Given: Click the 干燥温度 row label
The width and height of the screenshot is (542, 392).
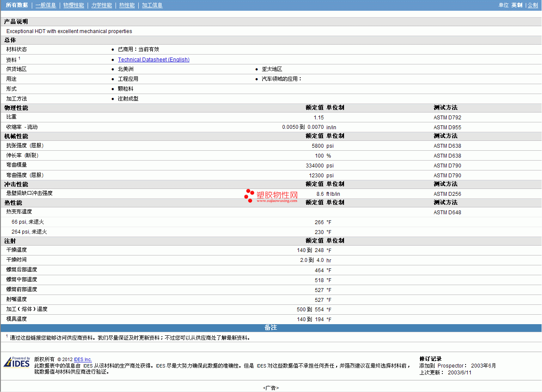Looking at the screenshot, I should (x=16, y=250).
